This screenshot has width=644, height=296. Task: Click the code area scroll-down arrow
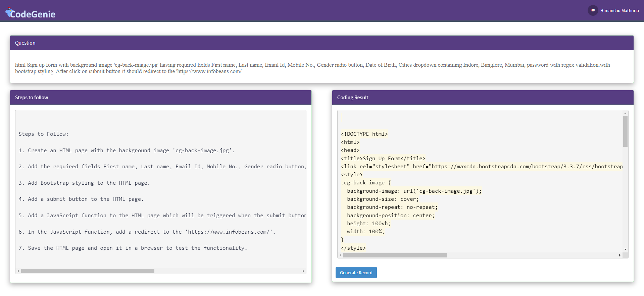click(x=625, y=249)
